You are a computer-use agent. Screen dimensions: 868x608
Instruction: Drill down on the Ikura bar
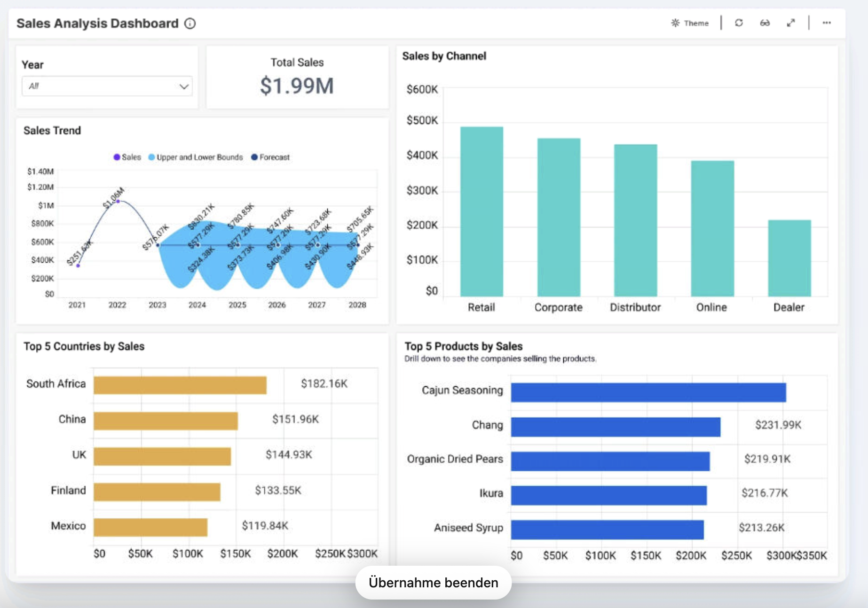(609, 495)
